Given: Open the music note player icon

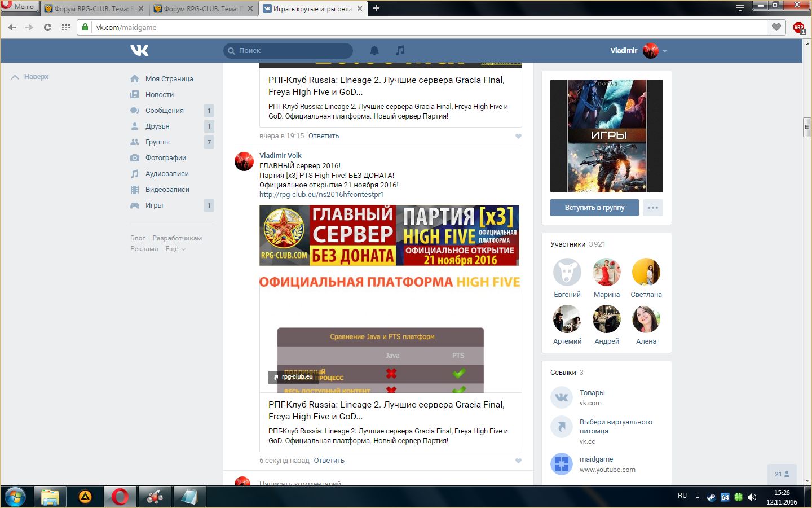Looking at the screenshot, I should tap(400, 51).
